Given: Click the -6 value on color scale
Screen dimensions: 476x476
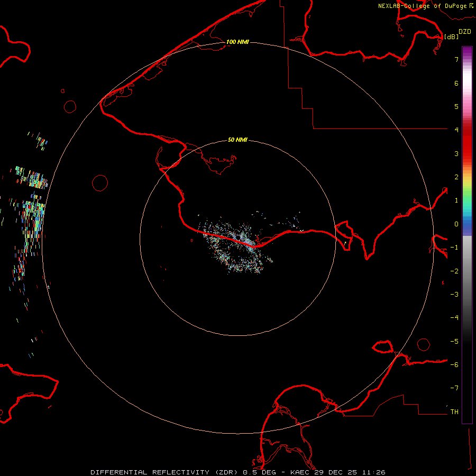Looking at the screenshot, I should [x=454, y=365].
